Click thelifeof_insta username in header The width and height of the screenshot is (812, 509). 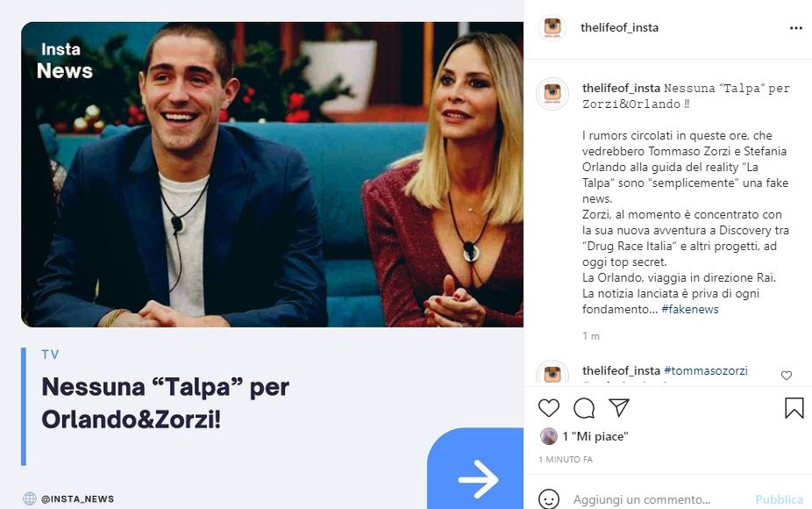[x=619, y=27]
